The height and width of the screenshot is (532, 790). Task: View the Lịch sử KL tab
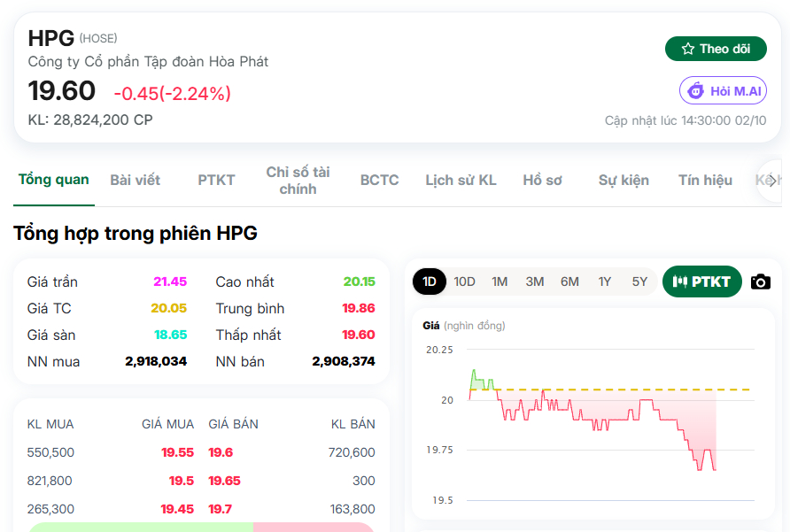coord(461,180)
